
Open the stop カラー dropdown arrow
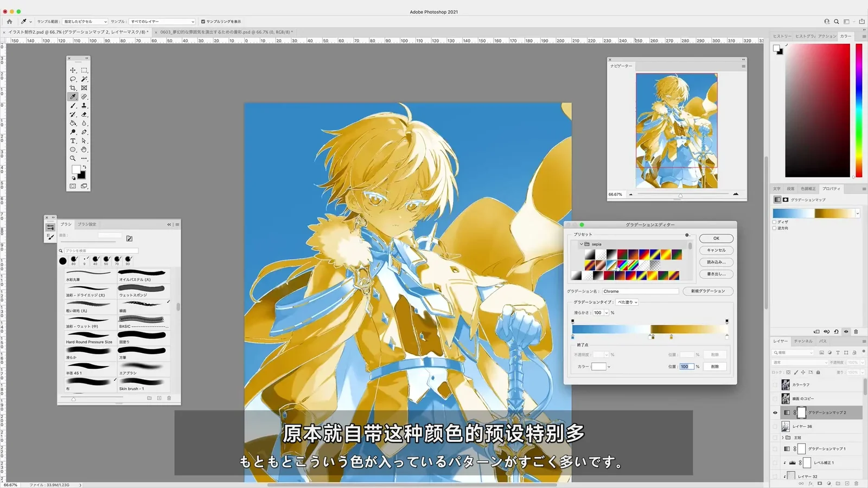pos(609,367)
